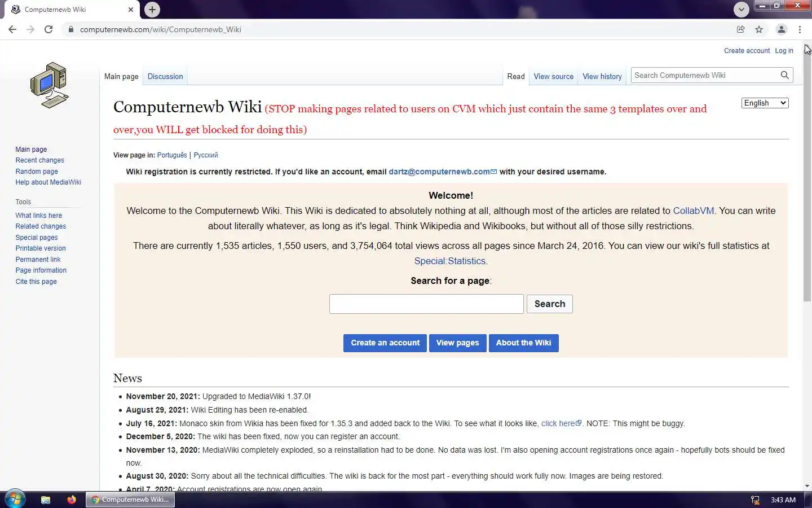Image resolution: width=812 pixels, height=508 pixels.
Task: Open Page information link
Action: point(41,270)
